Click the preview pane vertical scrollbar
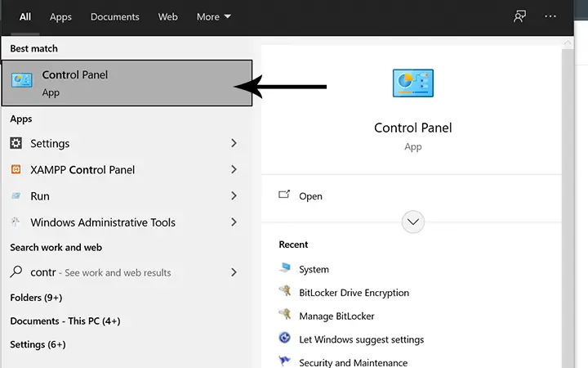Image resolution: width=588 pixels, height=368 pixels. [568, 203]
